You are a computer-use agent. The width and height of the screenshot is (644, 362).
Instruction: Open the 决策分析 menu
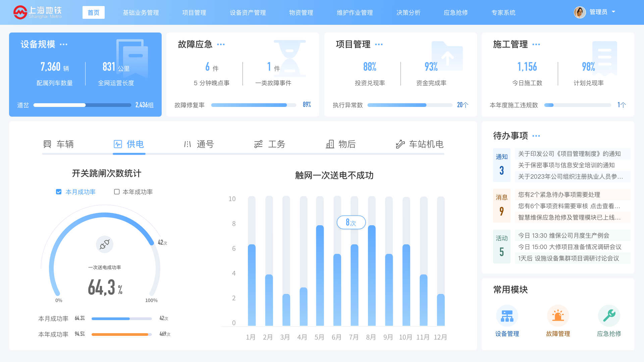click(408, 12)
